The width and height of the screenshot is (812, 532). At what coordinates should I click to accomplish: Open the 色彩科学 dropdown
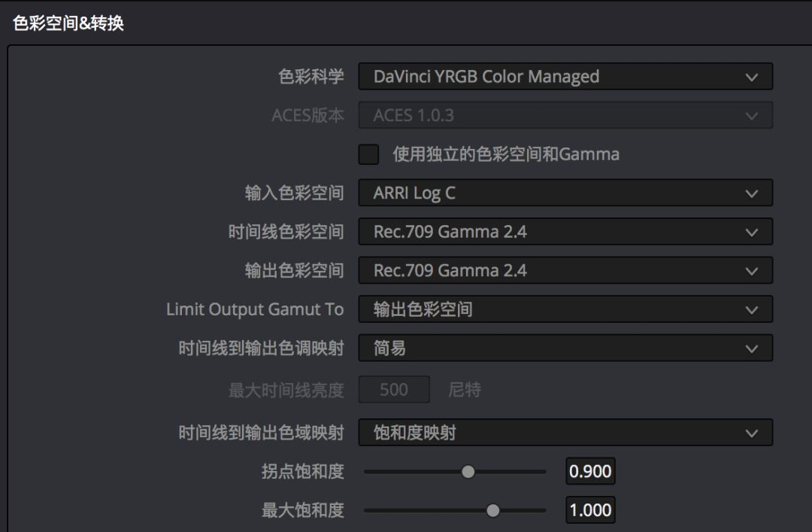click(565, 76)
